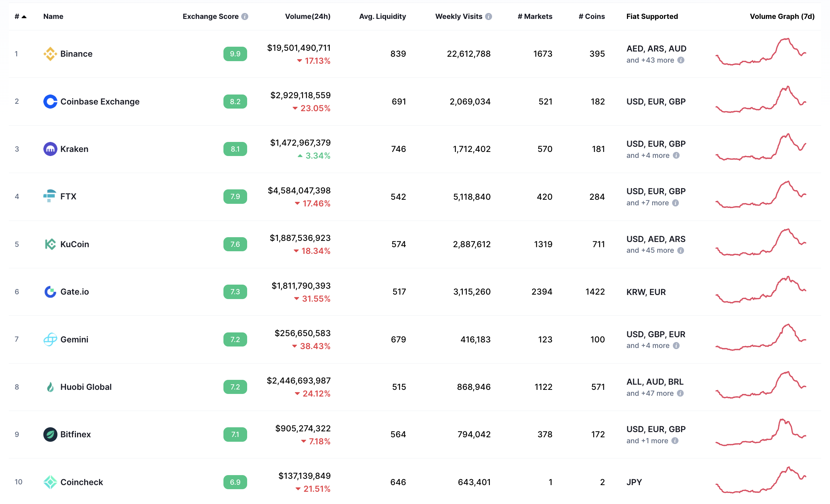Click info icon beside 'and +7 more'
This screenshot has height=504, width=830.
[675, 203]
